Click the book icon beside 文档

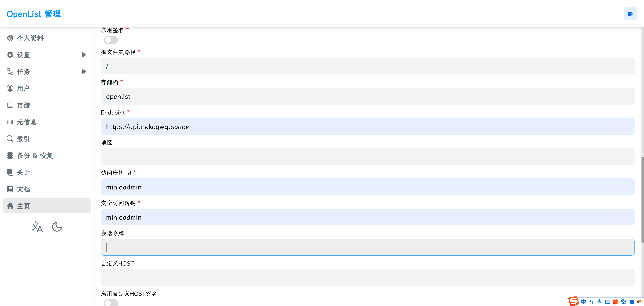[x=10, y=189]
